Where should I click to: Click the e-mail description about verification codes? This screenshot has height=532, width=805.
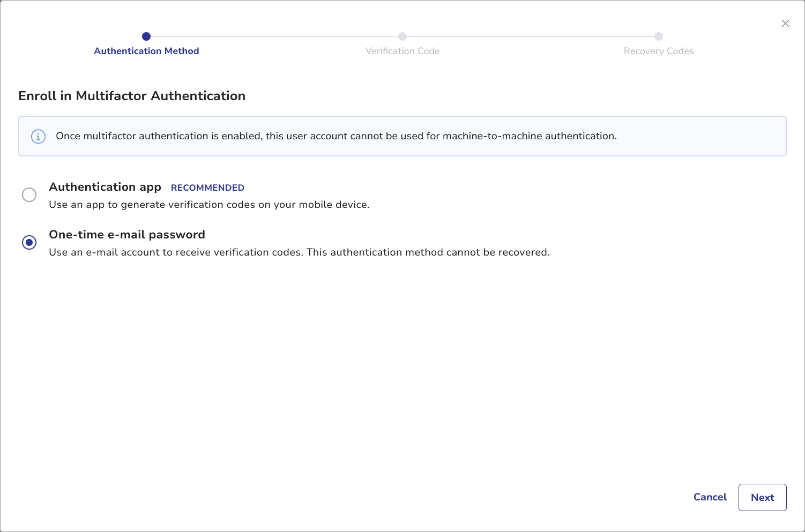[x=299, y=252]
